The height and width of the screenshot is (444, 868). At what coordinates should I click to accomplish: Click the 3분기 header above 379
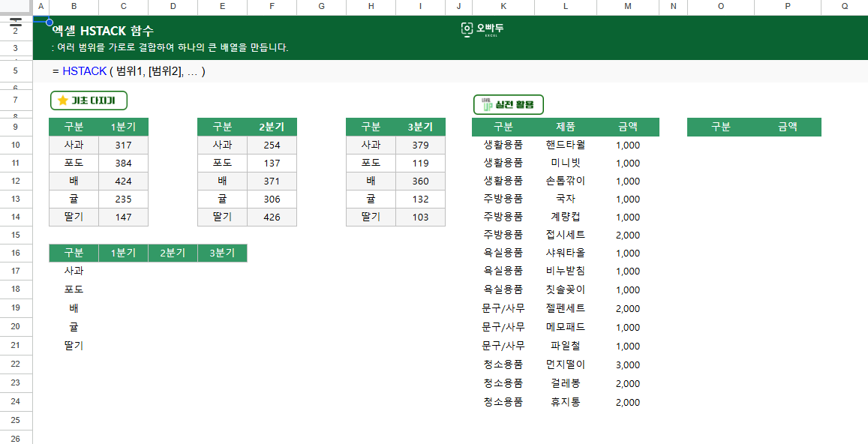(x=421, y=127)
